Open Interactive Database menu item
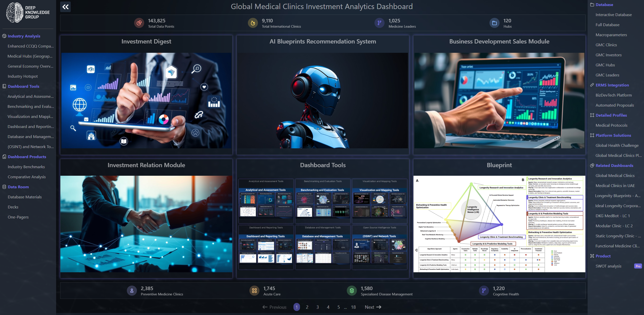Image resolution: width=644 pixels, height=315 pixels. coord(613,15)
